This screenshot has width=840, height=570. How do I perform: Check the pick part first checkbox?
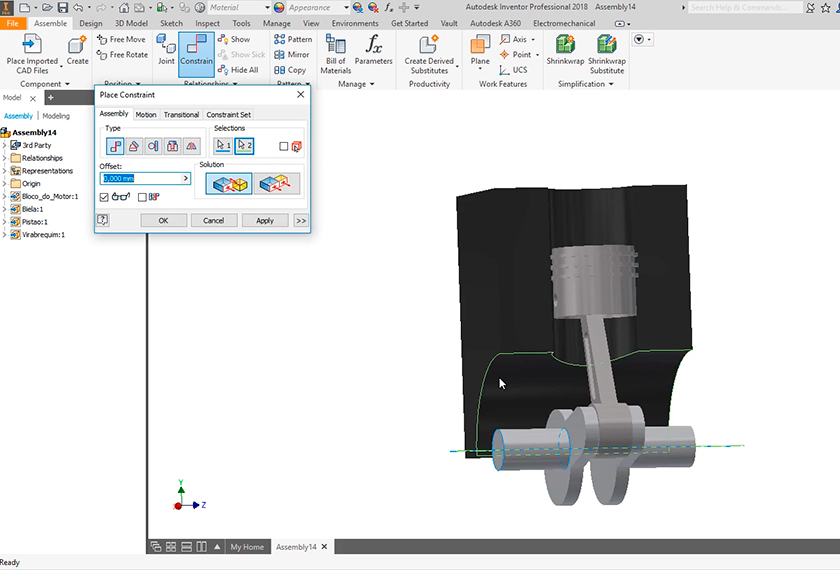284,147
